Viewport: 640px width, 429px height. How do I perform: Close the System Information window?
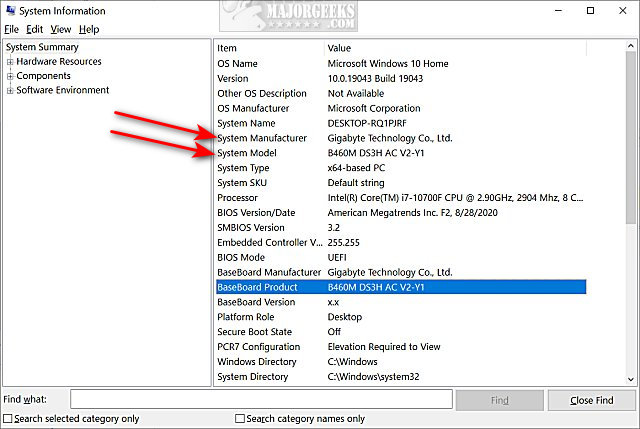click(x=622, y=11)
